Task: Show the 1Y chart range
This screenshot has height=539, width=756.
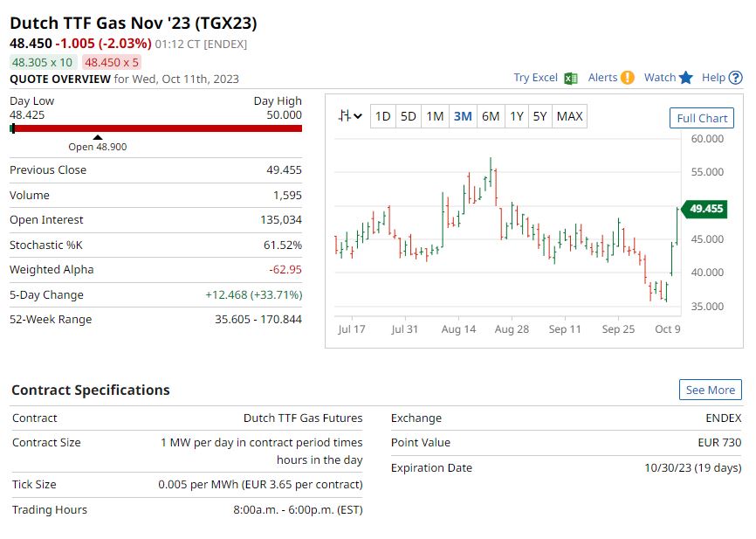Action: coord(517,116)
